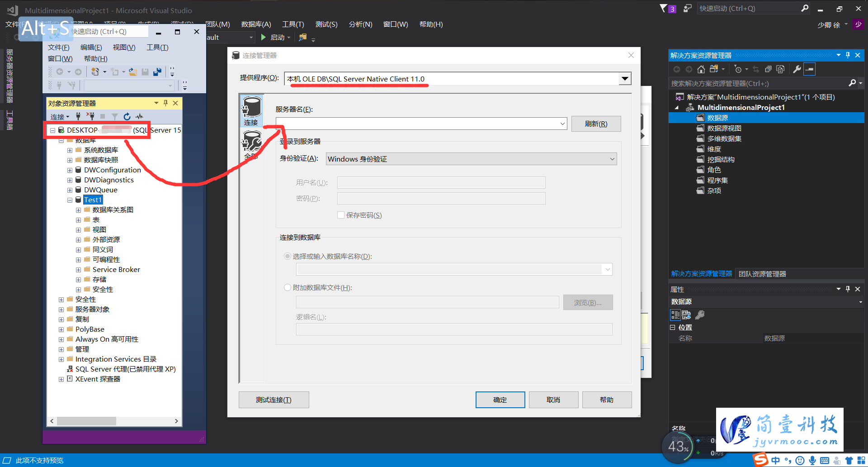Open the 分析 menu in Visual Studio
Viewport: 868px width, 467px height.
pos(360,24)
